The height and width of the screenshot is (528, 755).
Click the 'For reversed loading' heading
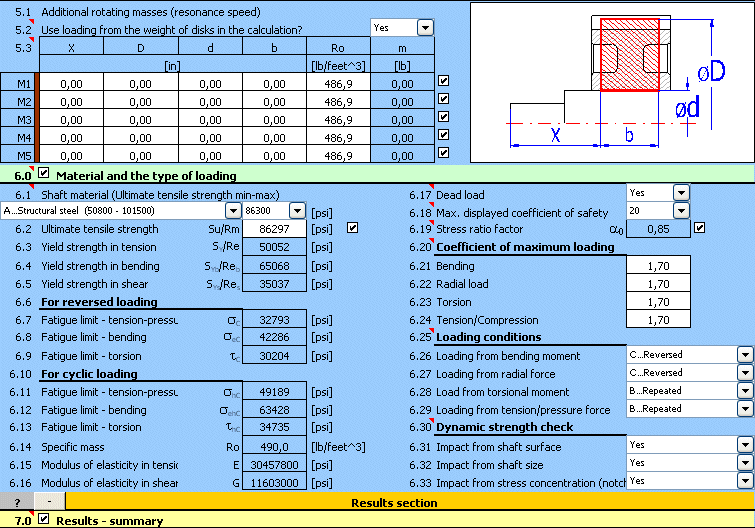tap(99, 302)
